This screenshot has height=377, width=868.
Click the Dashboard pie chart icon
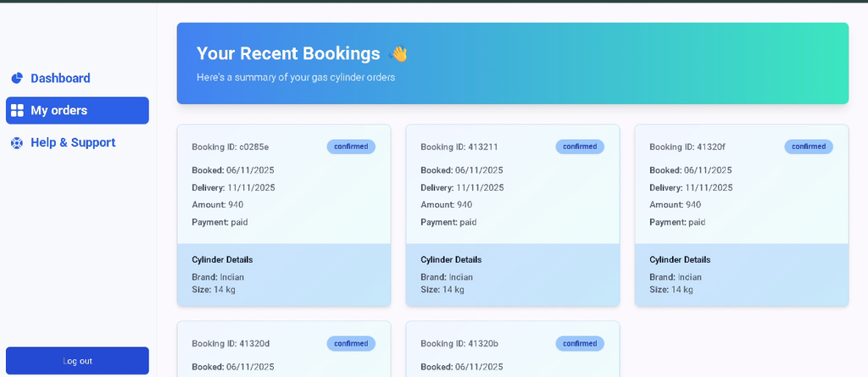17,78
